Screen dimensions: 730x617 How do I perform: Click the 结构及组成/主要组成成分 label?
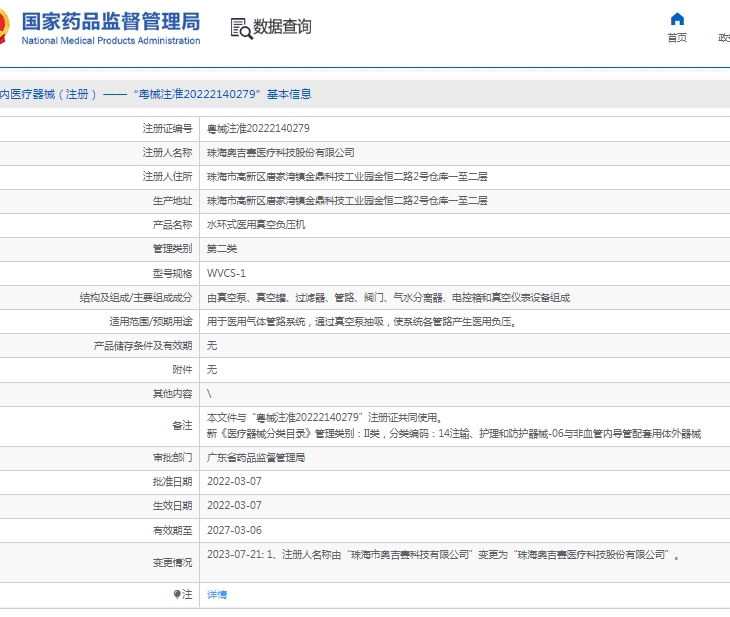click(136, 298)
